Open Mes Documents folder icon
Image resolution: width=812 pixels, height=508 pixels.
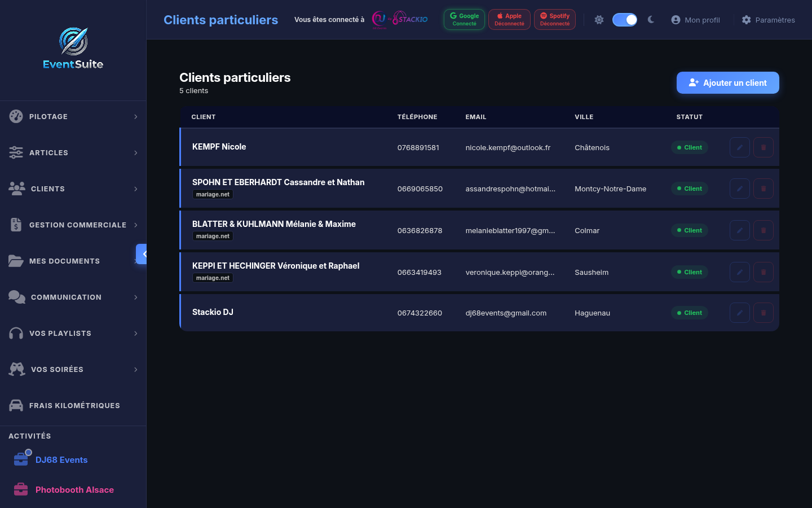pos(16,261)
